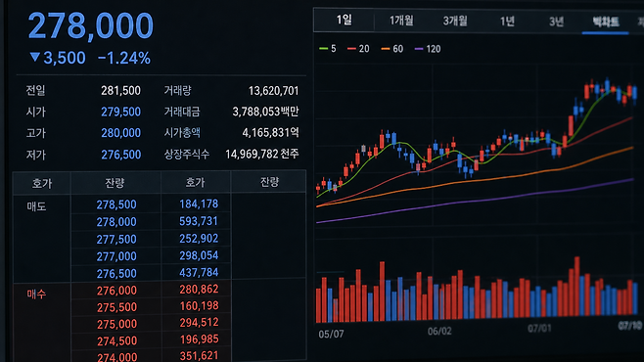The image size is (644, 362).
Task: Switch to the 1개월 chart tab
Action: tap(401, 21)
